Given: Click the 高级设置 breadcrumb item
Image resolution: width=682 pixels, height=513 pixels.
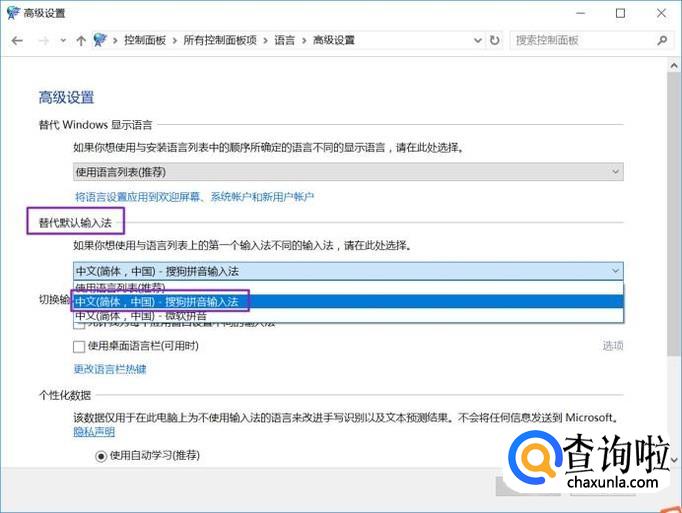Looking at the screenshot, I should click(x=334, y=40).
